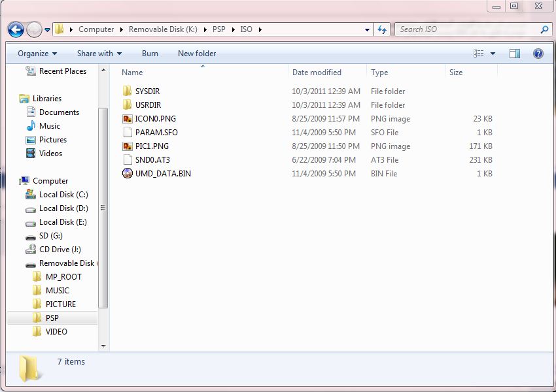This screenshot has height=392, width=556.
Task: Click the ICON0.PNG file name
Action: pos(155,119)
